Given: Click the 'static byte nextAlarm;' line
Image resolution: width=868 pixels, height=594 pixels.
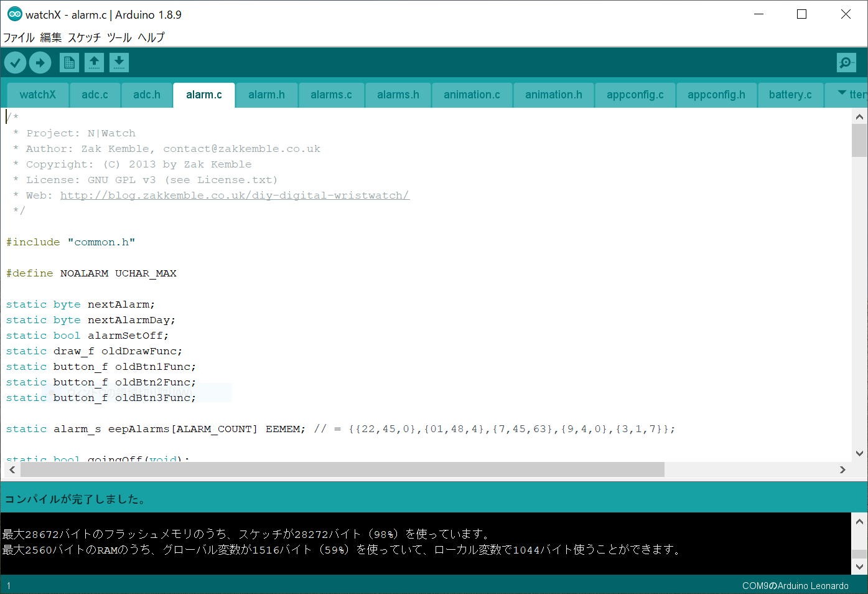Looking at the screenshot, I should tap(80, 304).
